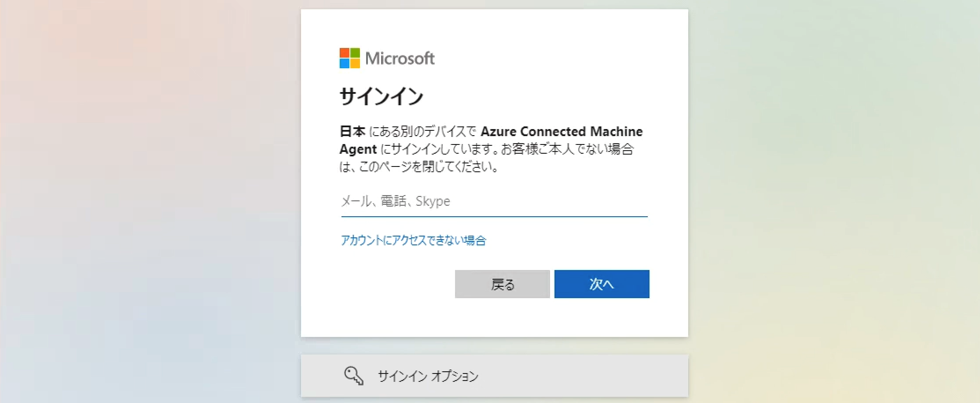Screen dimensions: 980x403
Task: Click the Azure Connected Machine text
Action: coord(562,131)
